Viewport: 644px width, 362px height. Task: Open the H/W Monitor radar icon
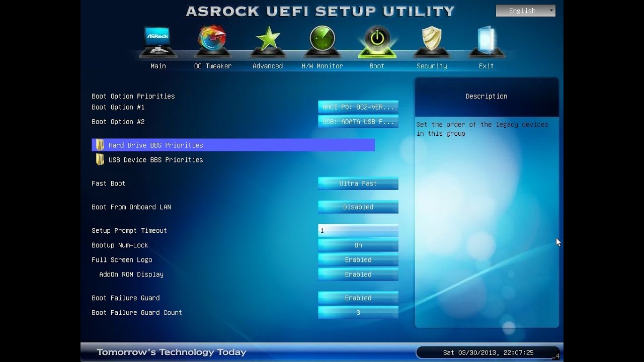pyautogui.click(x=322, y=41)
